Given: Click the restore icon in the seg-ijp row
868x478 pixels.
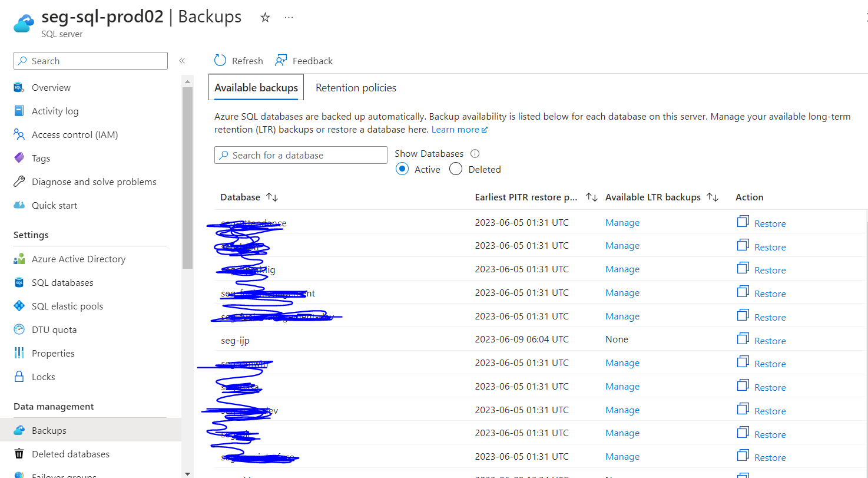Looking at the screenshot, I should [743, 339].
